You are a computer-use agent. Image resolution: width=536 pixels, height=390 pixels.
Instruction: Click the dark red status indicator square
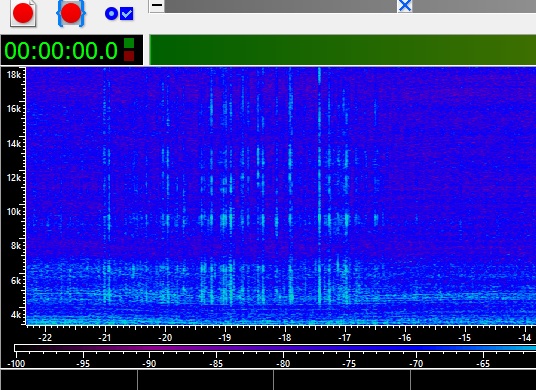[x=129, y=56]
